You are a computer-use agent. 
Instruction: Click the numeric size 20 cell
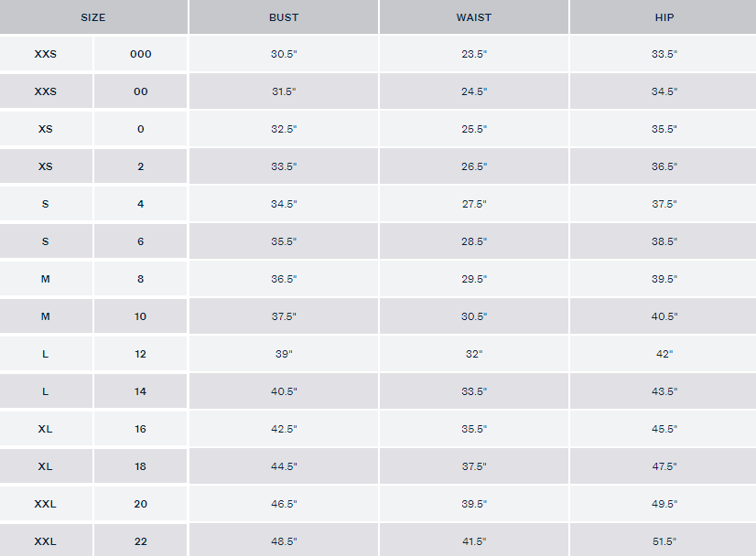(141, 504)
